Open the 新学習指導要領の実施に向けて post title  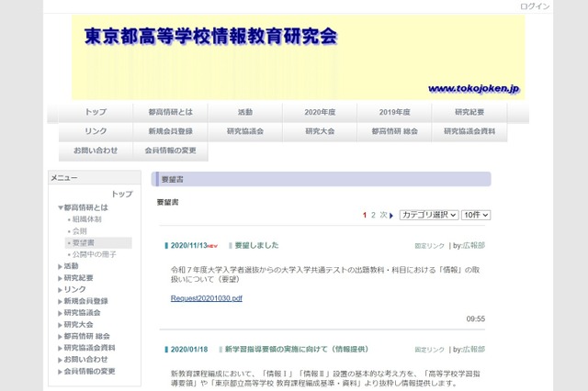pos(297,349)
